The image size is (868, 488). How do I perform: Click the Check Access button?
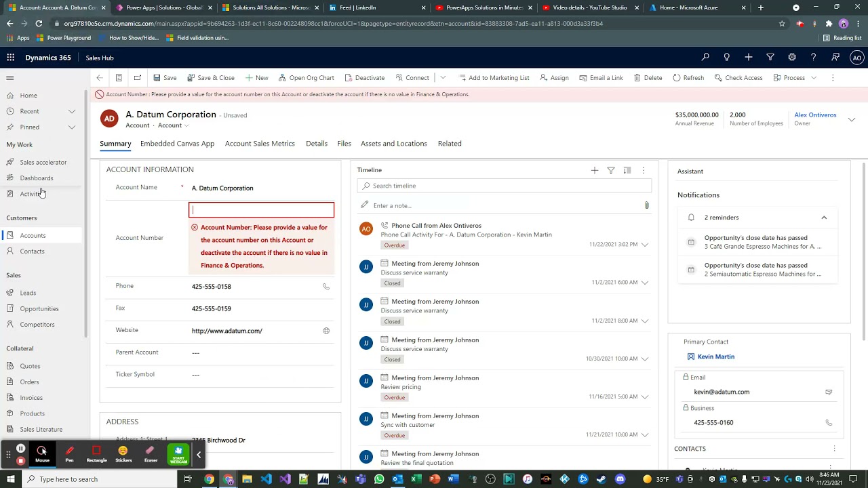(x=738, y=78)
